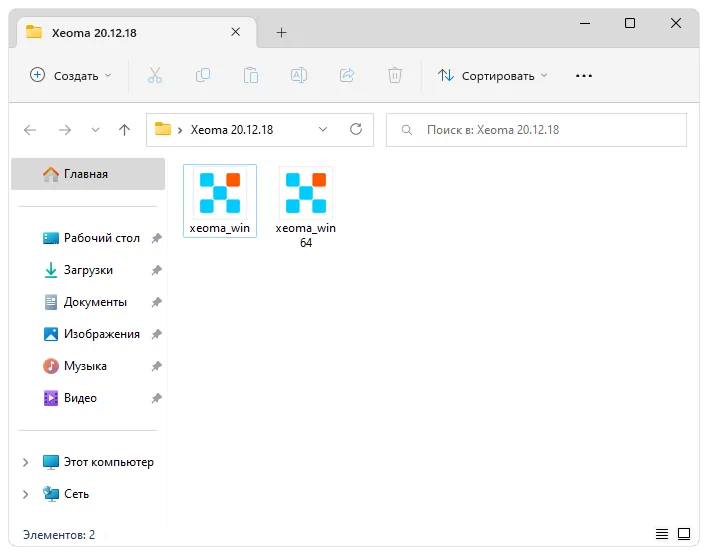This screenshot has width=707, height=556.
Task: Select Сеть in sidebar
Action: pyautogui.click(x=66, y=494)
